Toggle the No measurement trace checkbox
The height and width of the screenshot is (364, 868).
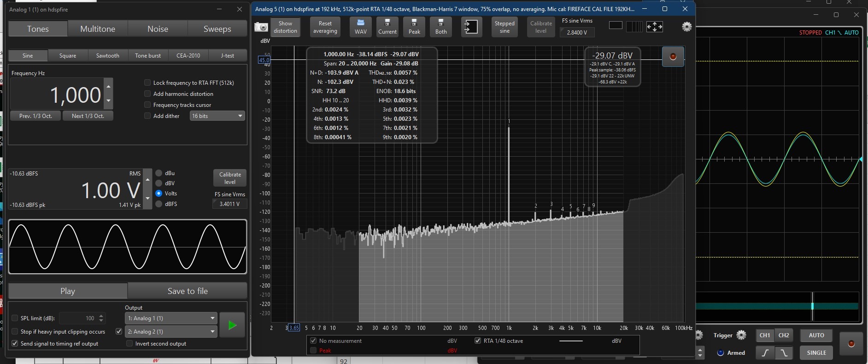(x=313, y=341)
